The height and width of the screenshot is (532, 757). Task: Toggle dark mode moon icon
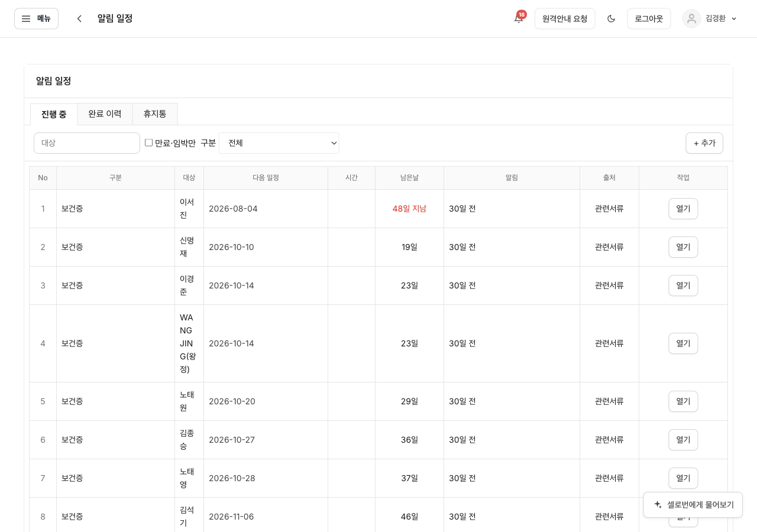[x=611, y=18]
